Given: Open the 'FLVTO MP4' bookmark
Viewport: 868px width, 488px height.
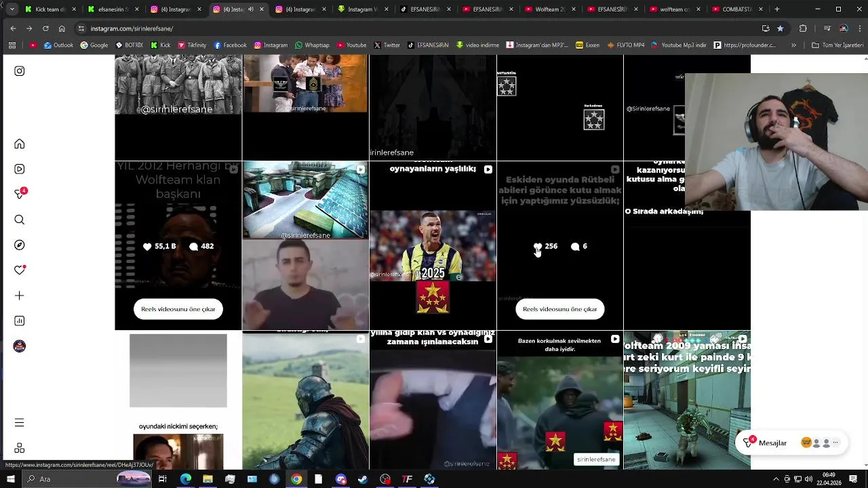Looking at the screenshot, I should (626, 45).
